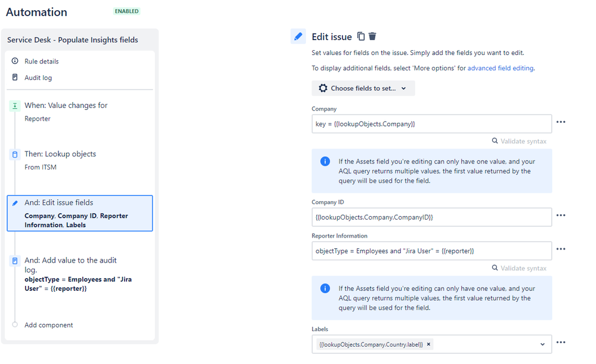Click the Audit log icon in sidebar
Viewport: 596px width, 364px height.
(x=15, y=77)
